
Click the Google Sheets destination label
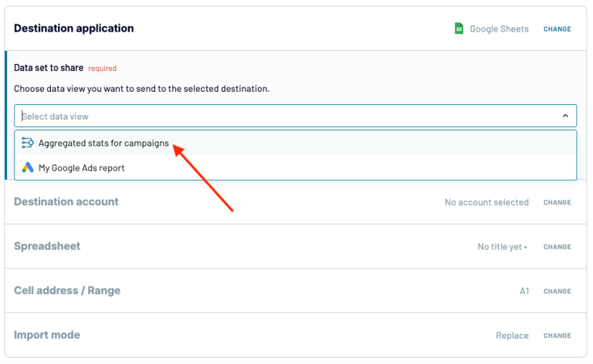click(x=500, y=29)
